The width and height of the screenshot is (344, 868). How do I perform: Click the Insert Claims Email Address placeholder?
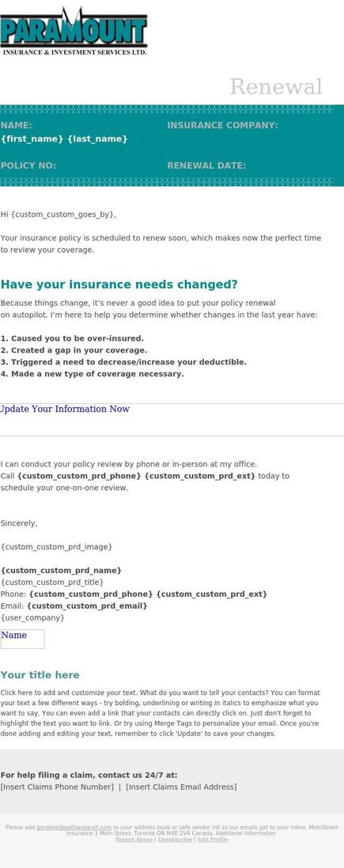click(x=181, y=787)
